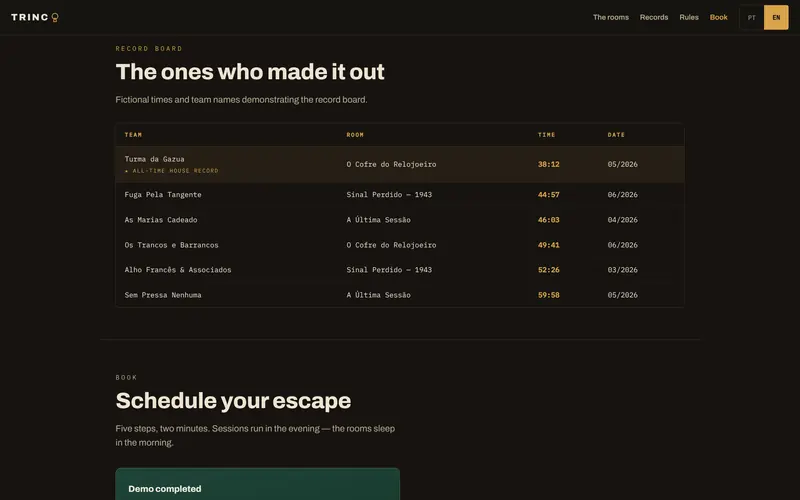Click the TRINCO logo in header

click(x=35, y=17)
